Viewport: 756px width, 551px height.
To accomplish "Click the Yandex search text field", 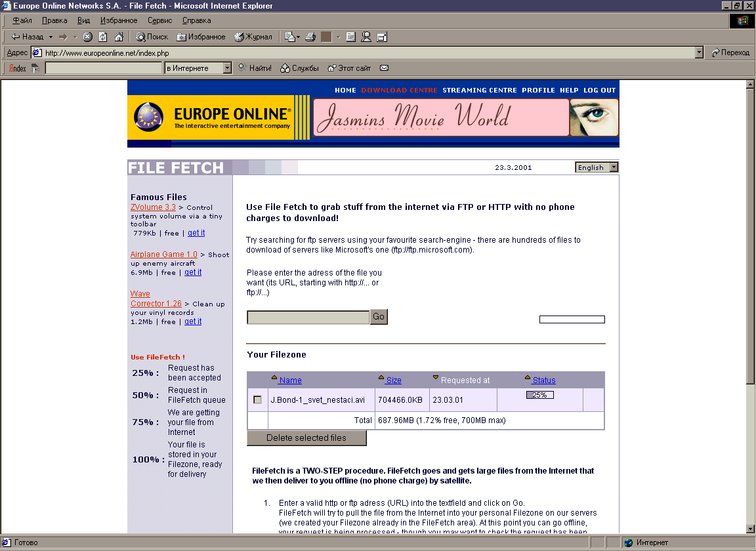I will [103, 68].
